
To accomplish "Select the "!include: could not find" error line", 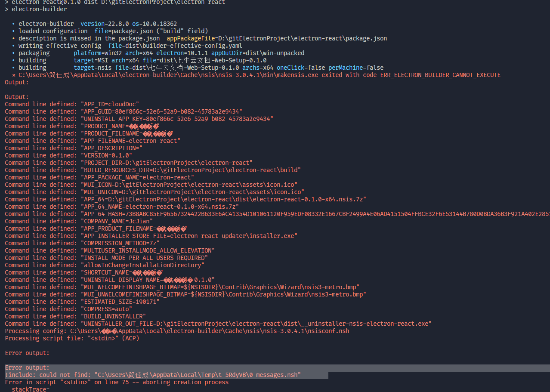I will [153, 375].
